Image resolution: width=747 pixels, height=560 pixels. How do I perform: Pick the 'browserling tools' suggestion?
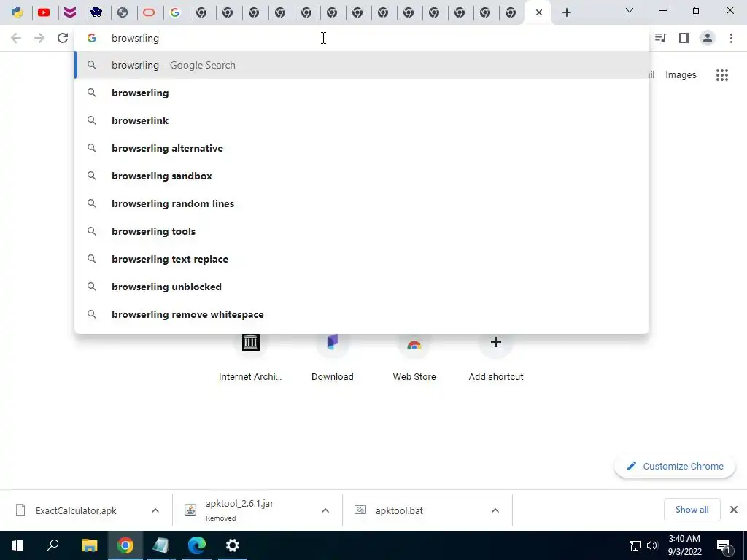[x=362, y=231]
